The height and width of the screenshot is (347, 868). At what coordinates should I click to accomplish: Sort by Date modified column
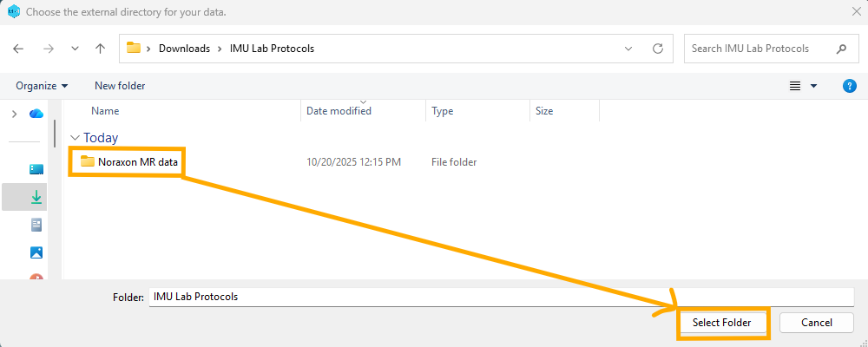click(x=339, y=111)
